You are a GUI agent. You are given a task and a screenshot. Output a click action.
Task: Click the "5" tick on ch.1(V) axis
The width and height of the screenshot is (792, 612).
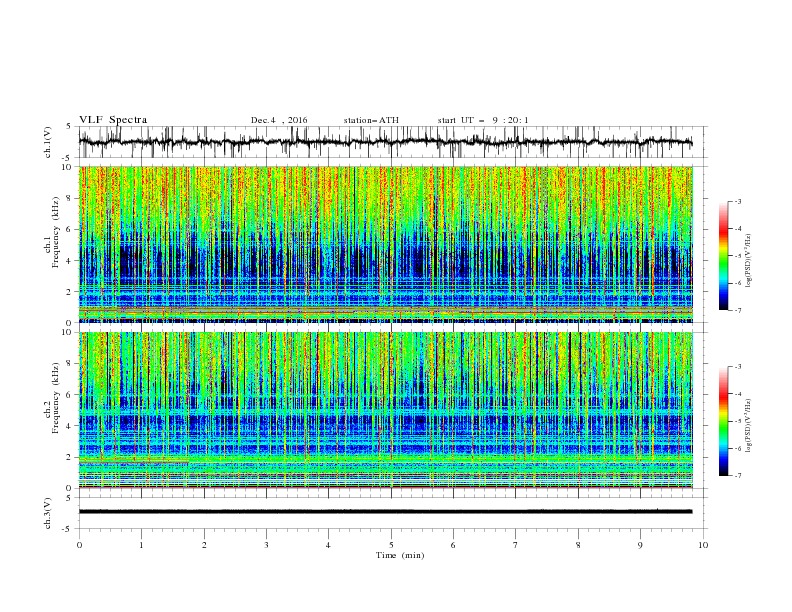pos(68,127)
